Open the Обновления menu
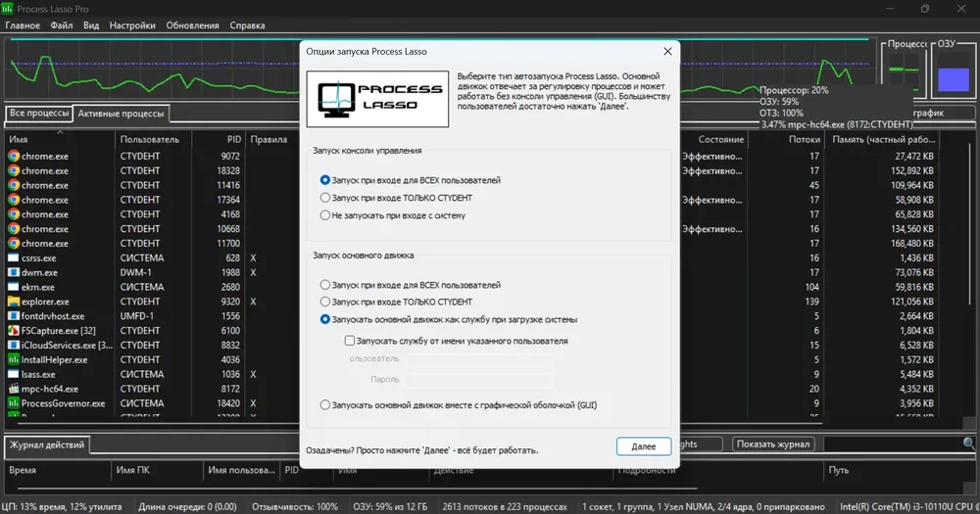Screen dimensions: 980x514 pos(192,25)
